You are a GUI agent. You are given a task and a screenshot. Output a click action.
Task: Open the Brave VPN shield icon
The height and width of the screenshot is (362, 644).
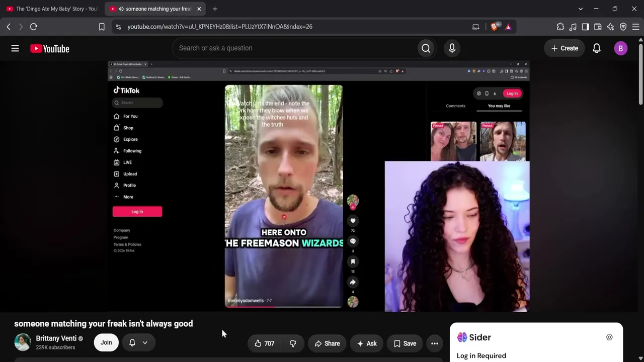click(x=623, y=27)
